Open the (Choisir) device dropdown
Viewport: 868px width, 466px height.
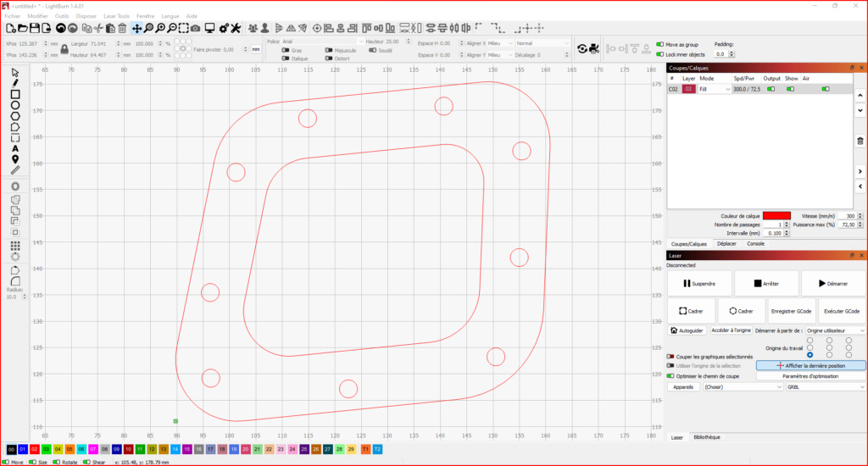pos(743,387)
